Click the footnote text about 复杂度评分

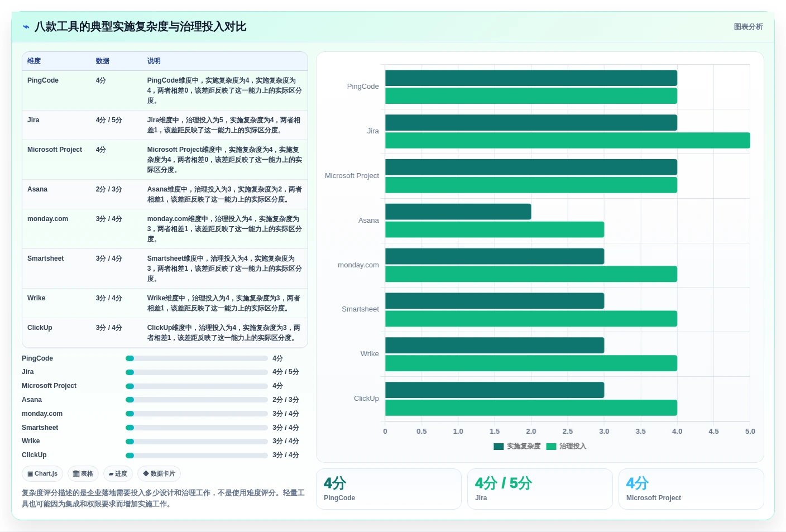[163, 499]
